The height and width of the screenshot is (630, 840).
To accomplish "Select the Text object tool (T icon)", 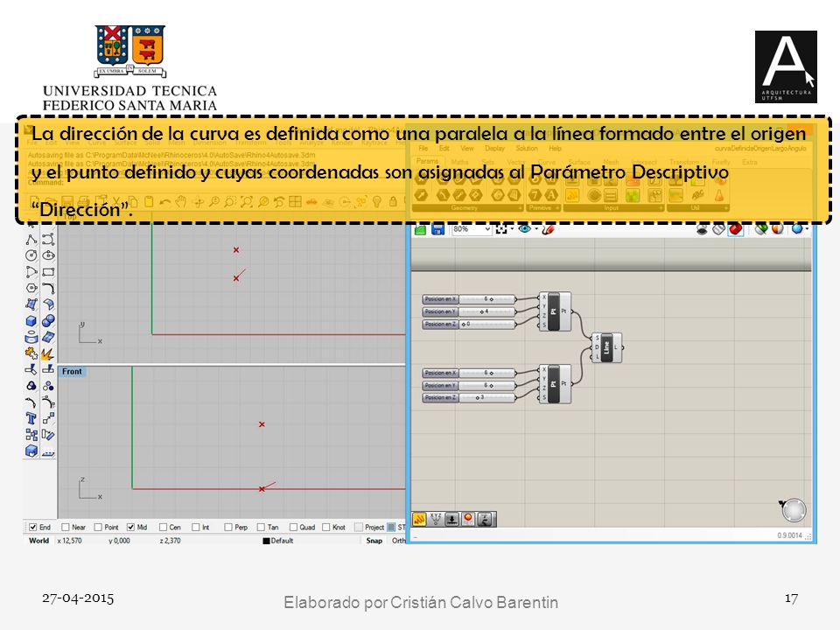I will coord(31,418).
